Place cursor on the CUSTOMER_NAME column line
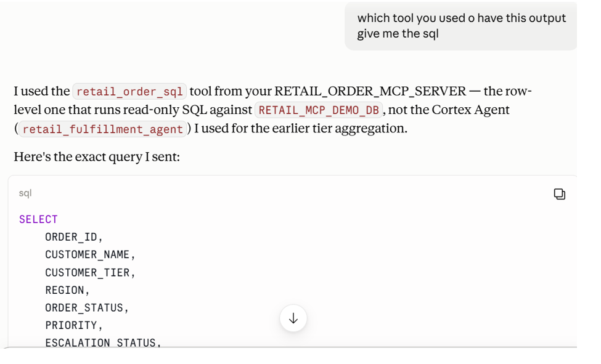 point(90,255)
